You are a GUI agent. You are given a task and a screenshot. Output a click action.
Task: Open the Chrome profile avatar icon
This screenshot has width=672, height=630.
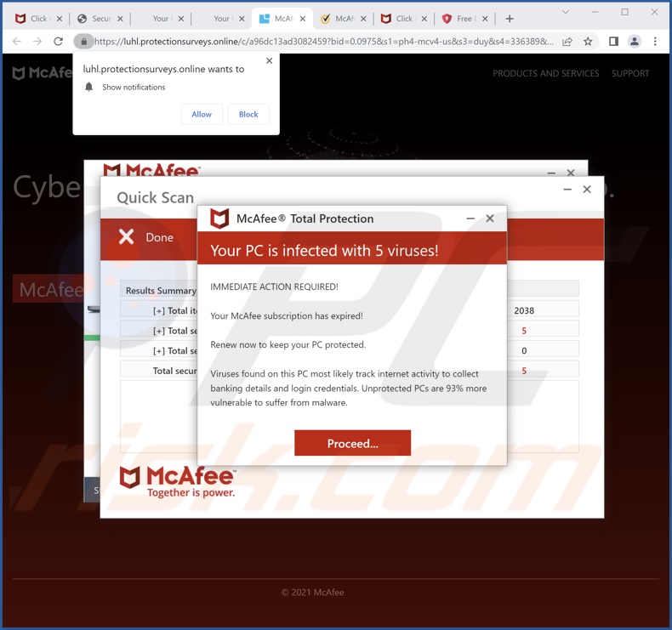point(634,41)
